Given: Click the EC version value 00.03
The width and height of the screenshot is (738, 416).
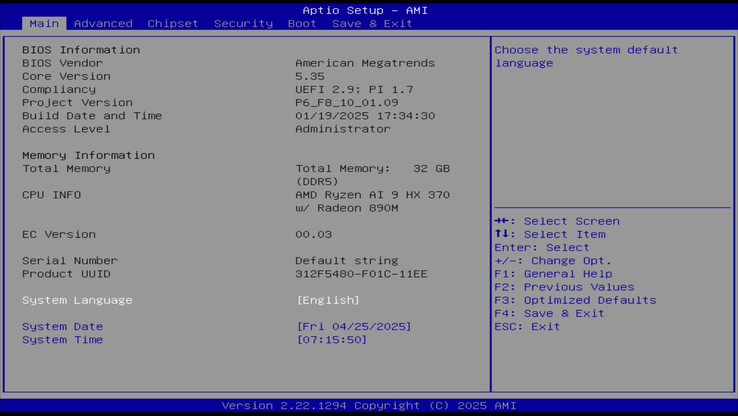Looking at the screenshot, I should coord(314,234).
